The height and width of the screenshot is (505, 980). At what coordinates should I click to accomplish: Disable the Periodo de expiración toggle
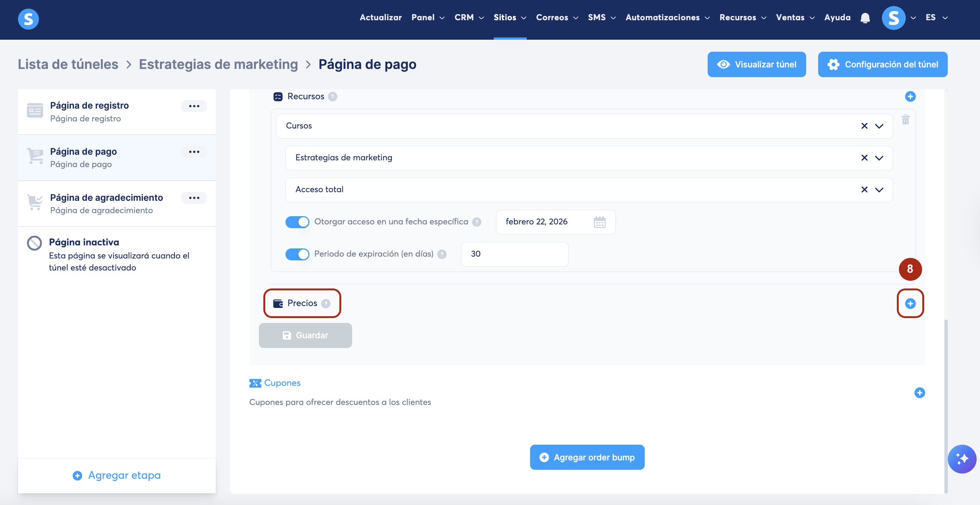pos(297,254)
